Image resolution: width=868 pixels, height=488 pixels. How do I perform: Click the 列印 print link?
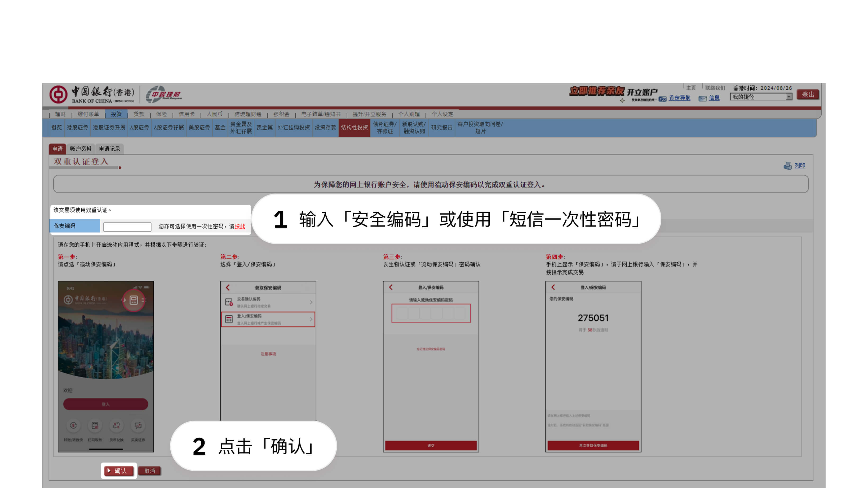[800, 165]
